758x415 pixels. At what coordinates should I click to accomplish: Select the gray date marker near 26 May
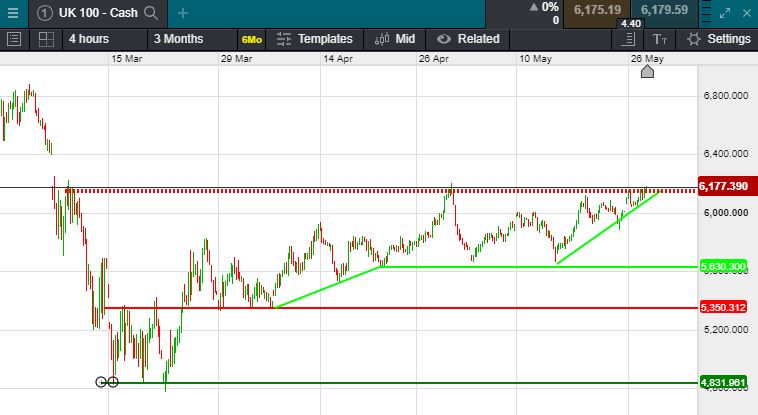(x=647, y=72)
